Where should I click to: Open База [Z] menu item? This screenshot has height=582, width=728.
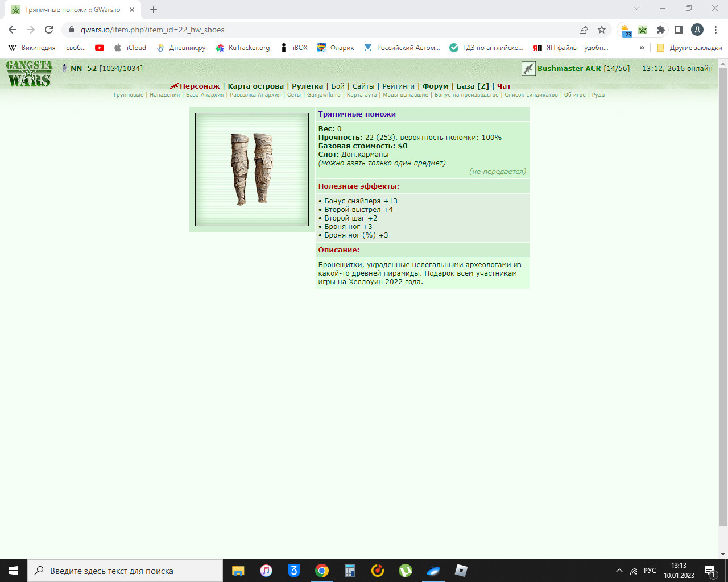click(473, 86)
